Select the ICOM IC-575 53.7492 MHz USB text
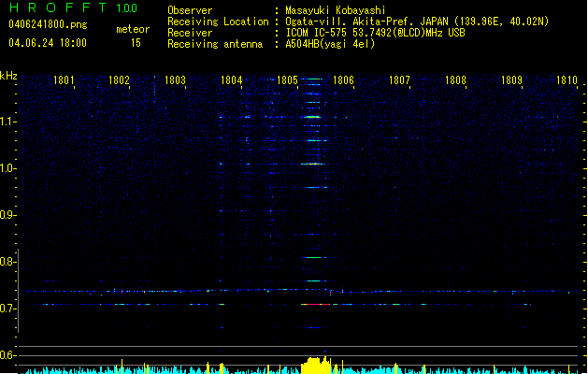588x374 pixels. click(375, 33)
